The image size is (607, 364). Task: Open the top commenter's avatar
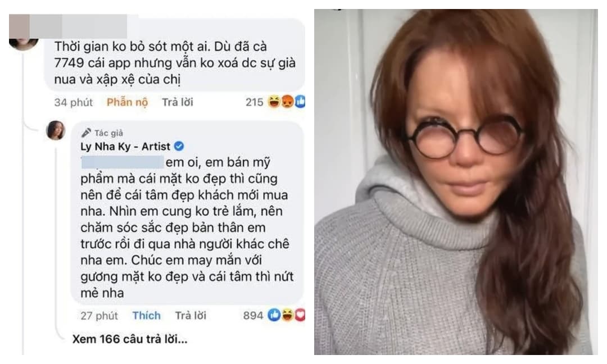(x=23, y=44)
